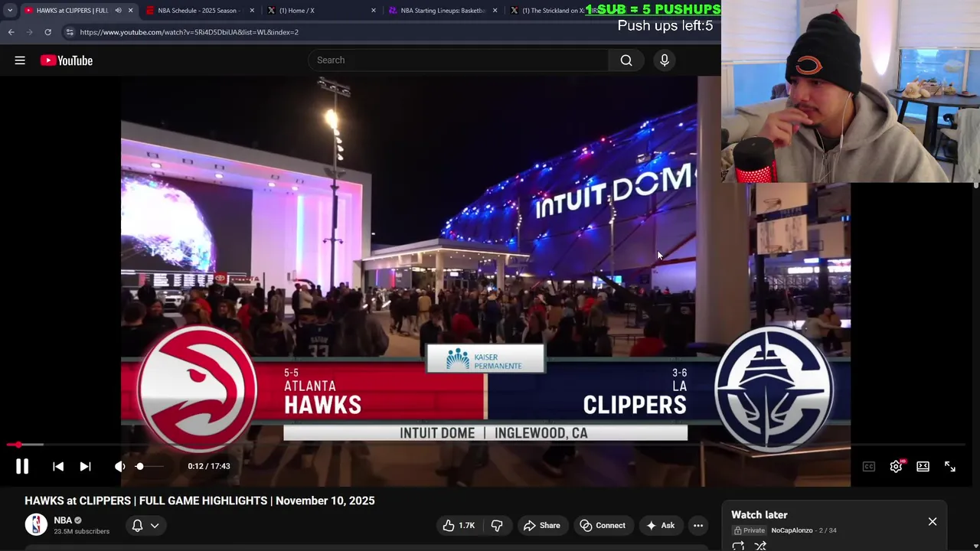The width and height of the screenshot is (980, 551).
Task: Close the NBA Schedule tab
Action: tap(252, 11)
